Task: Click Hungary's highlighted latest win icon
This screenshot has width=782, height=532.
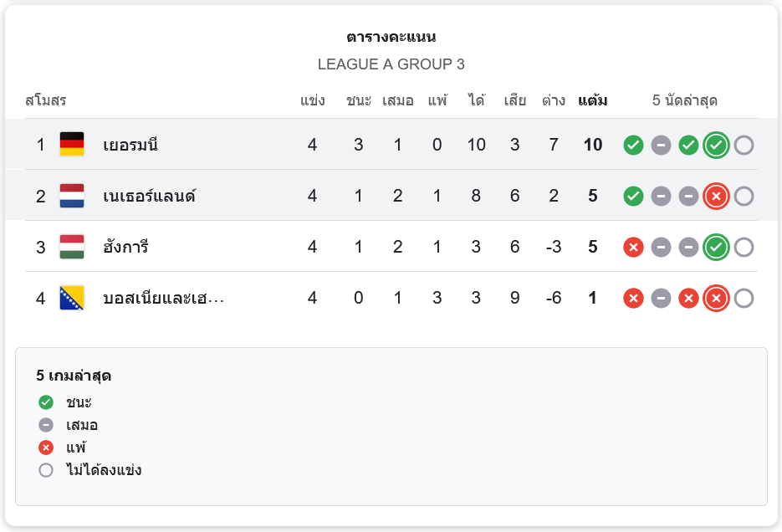Action: [x=715, y=247]
